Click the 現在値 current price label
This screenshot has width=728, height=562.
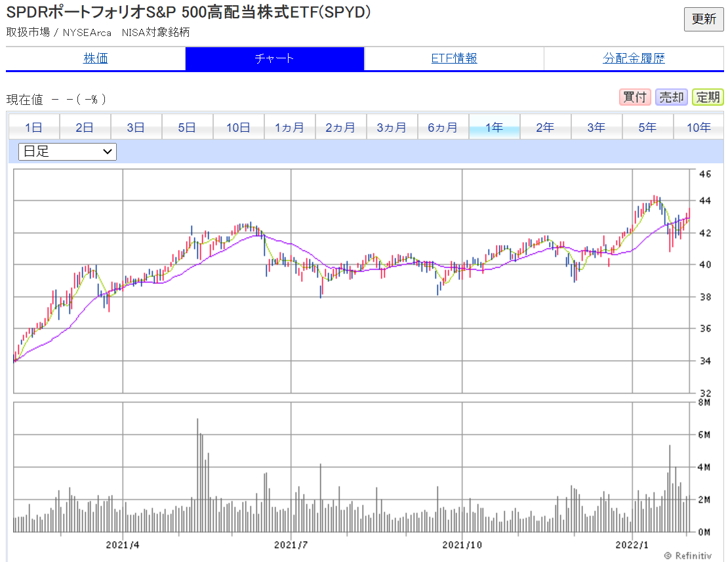(25, 99)
